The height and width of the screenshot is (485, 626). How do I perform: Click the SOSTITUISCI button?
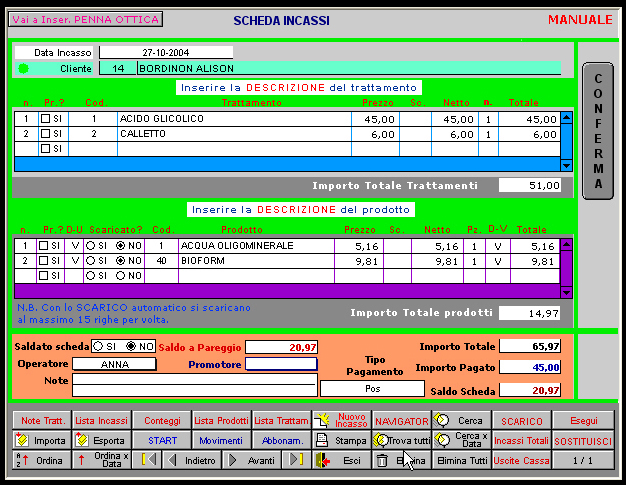click(x=583, y=440)
